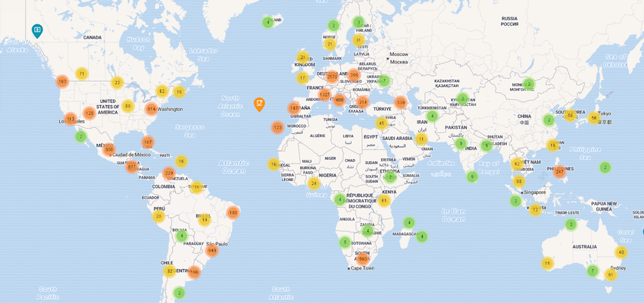Screen dimensions: 644x303
Task: Open the 23 cluster on US-Canada border
Action: (117, 83)
